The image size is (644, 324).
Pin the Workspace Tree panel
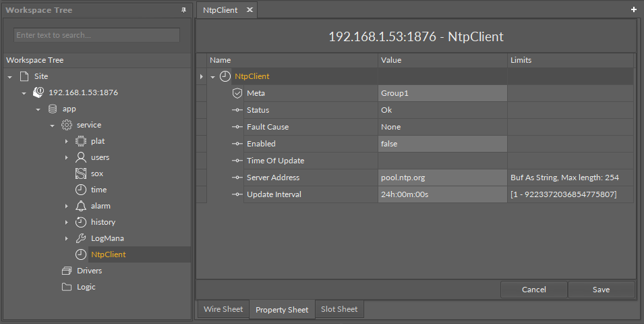click(x=183, y=10)
